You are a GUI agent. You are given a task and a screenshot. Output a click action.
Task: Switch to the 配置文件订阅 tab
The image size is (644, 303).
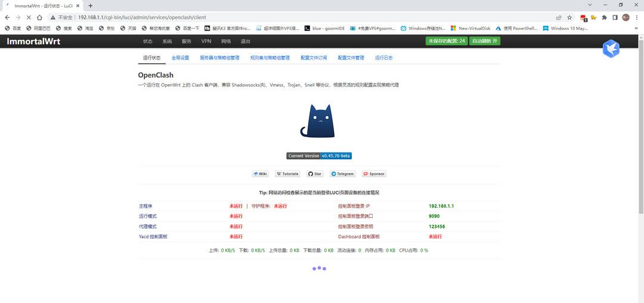point(314,58)
